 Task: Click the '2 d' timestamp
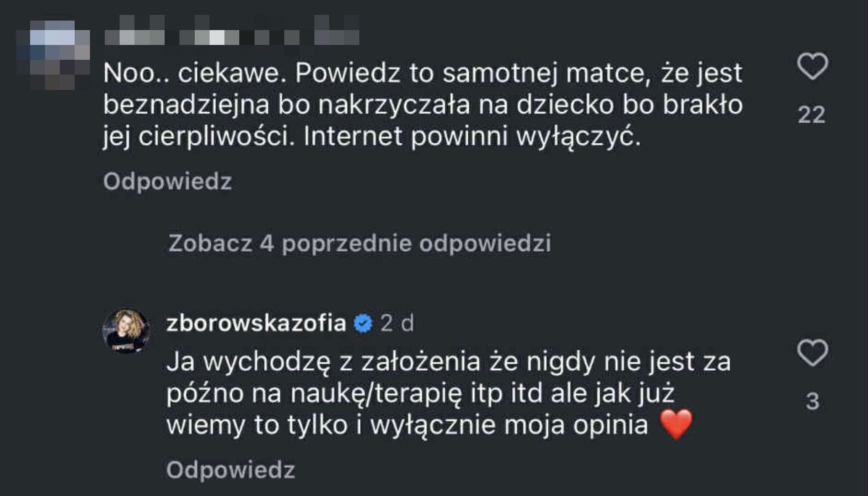397,324
